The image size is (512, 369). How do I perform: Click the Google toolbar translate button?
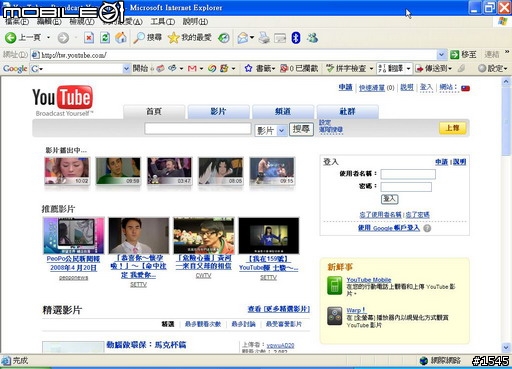[x=391, y=68]
